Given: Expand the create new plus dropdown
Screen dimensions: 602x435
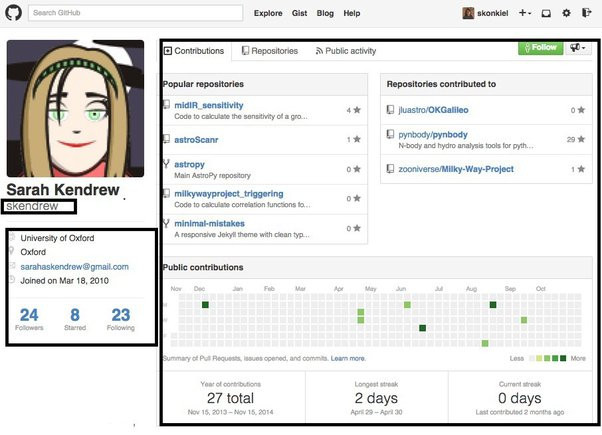Looking at the screenshot, I should [x=526, y=14].
